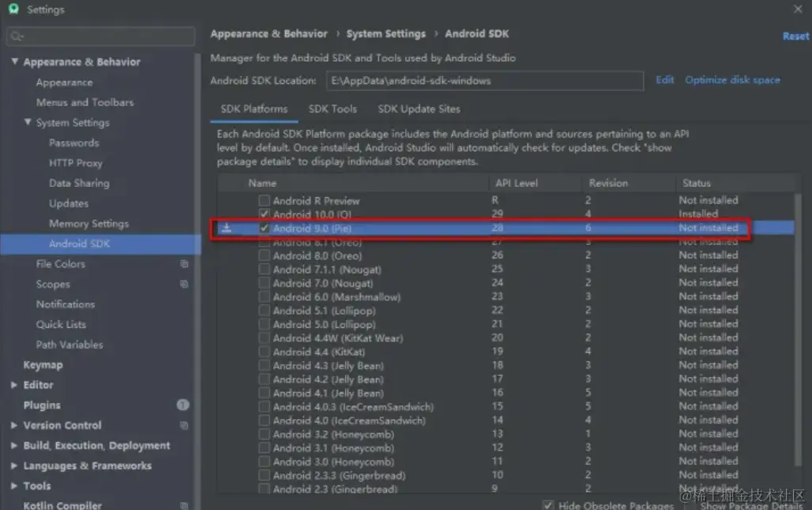Screen dimensions: 812x510
Task: Check the Android 4.0 (IceCreamSandwich) checkbox
Action: tap(264, 420)
